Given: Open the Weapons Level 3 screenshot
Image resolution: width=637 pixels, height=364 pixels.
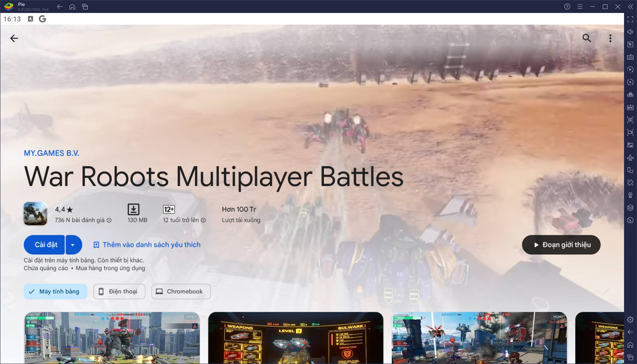Looking at the screenshot, I should click(296, 337).
